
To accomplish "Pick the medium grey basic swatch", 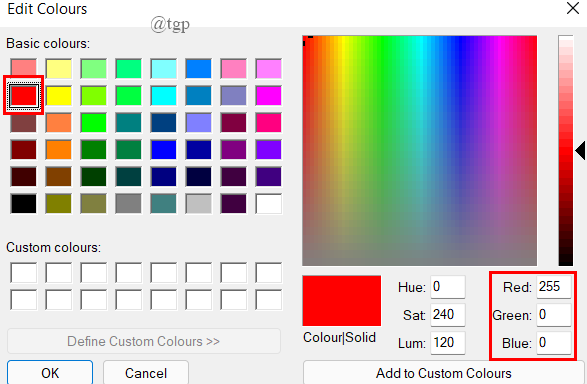I will [x=129, y=204].
